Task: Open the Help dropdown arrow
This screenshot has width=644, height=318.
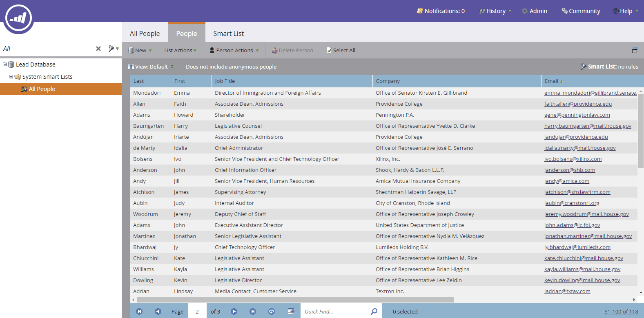Action: [x=637, y=11]
